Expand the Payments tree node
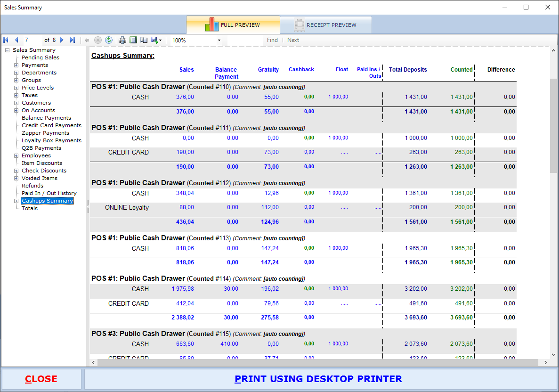The width and height of the screenshot is (559, 392). (16, 65)
